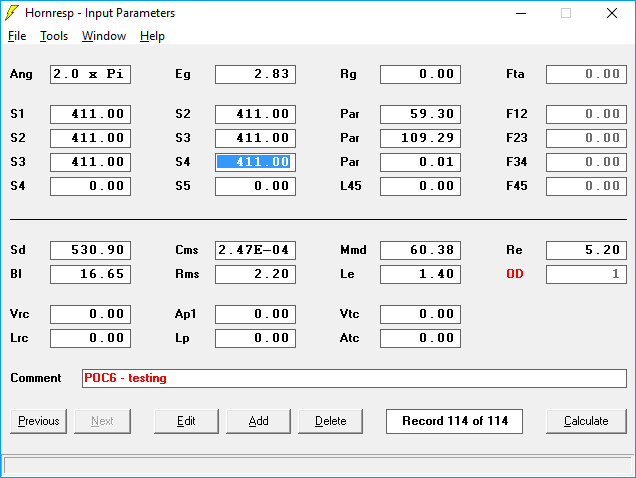636x478 pixels.
Task: Click the Lrc input field
Action: [x=90, y=338]
